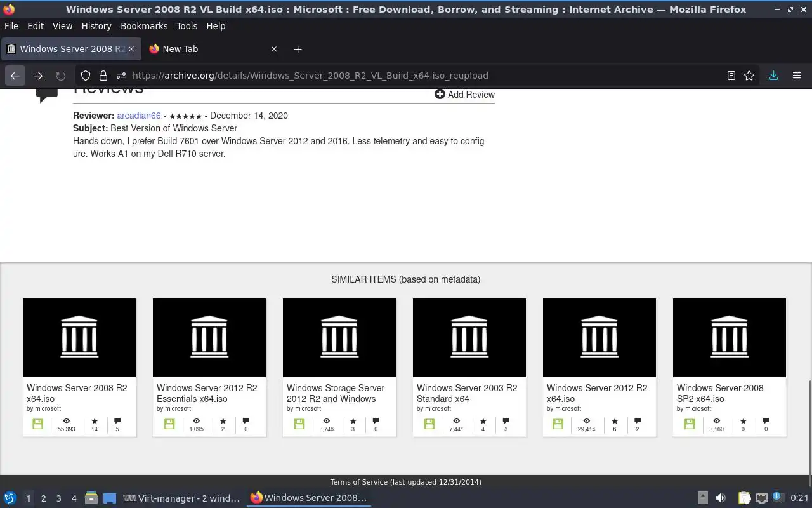
Task: Click Windows Server 2008 R2 x64.iso title link
Action: point(77,393)
